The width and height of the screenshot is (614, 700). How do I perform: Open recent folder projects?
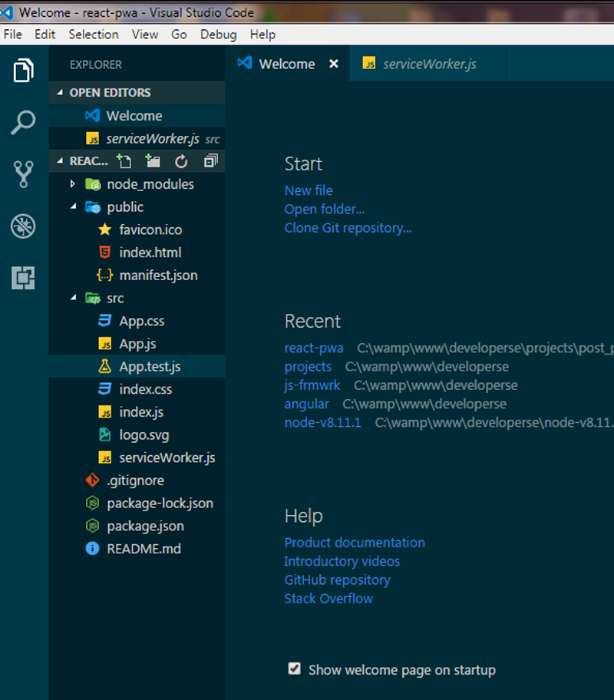pyautogui.click(x=308, y=367)
